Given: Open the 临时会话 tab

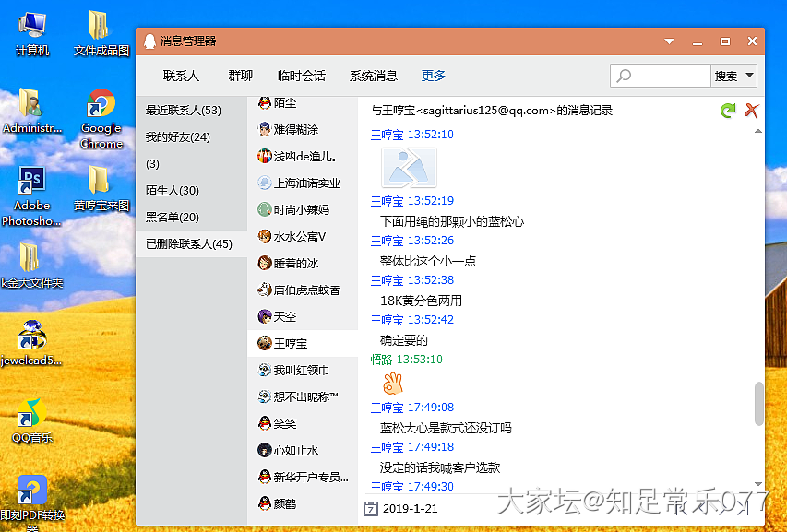Looking at the screenshot, I should coord(301,76).
